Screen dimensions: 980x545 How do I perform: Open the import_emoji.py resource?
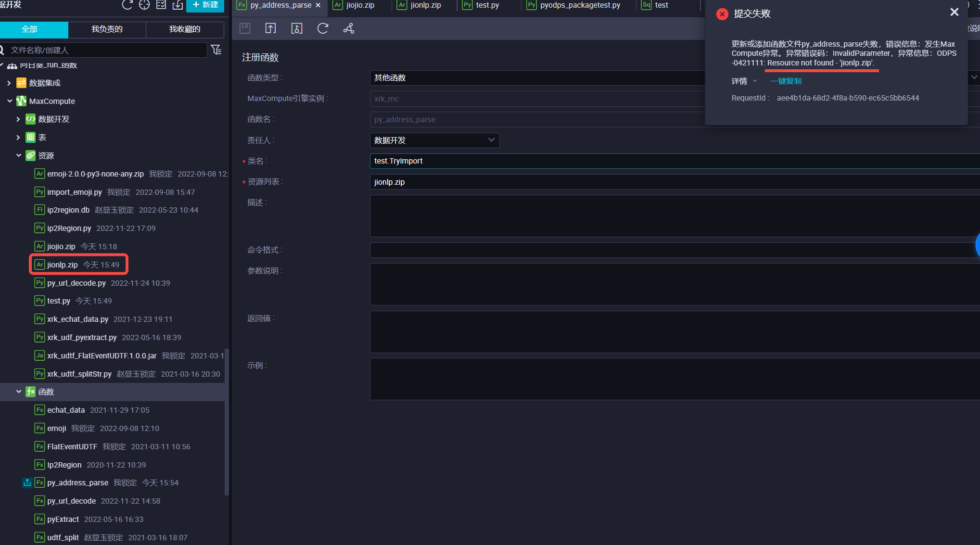[x=74, y=192]
